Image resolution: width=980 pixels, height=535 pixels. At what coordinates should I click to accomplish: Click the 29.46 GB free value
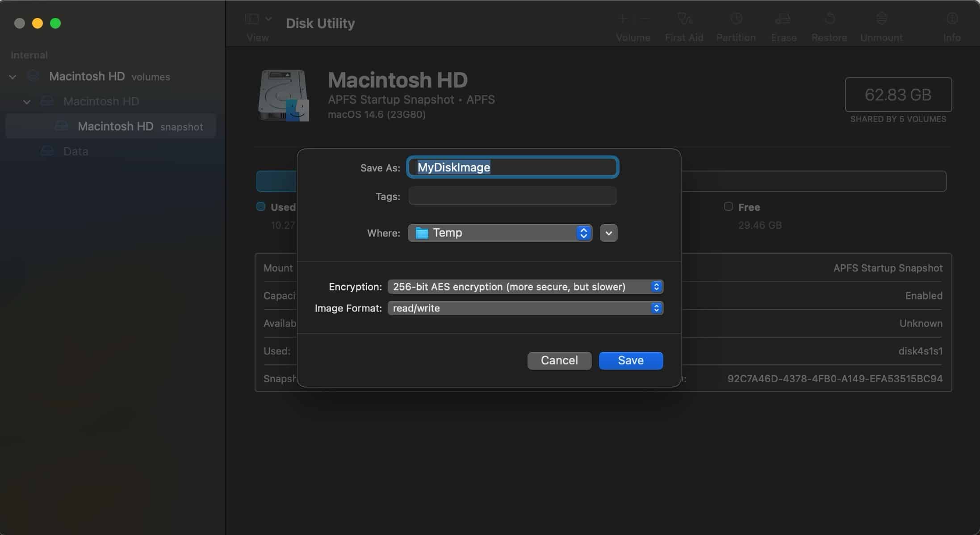tap(760, 225)
